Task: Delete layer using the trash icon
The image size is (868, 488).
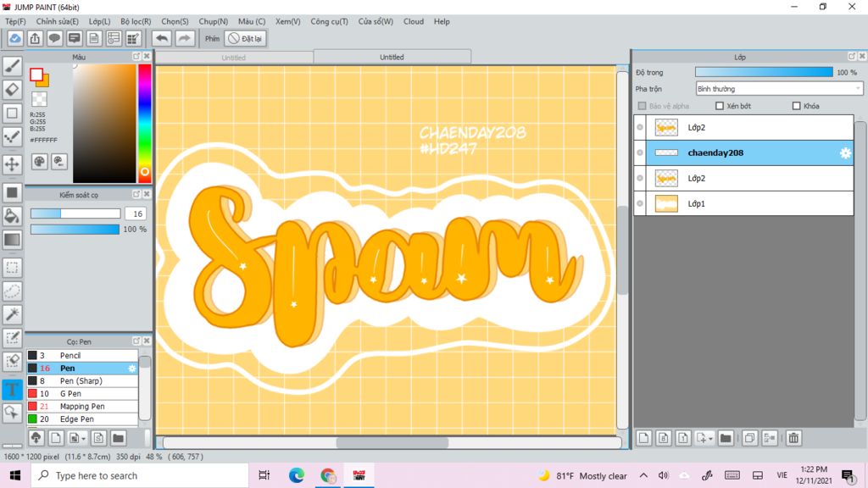Action: [x=793, y=438]
